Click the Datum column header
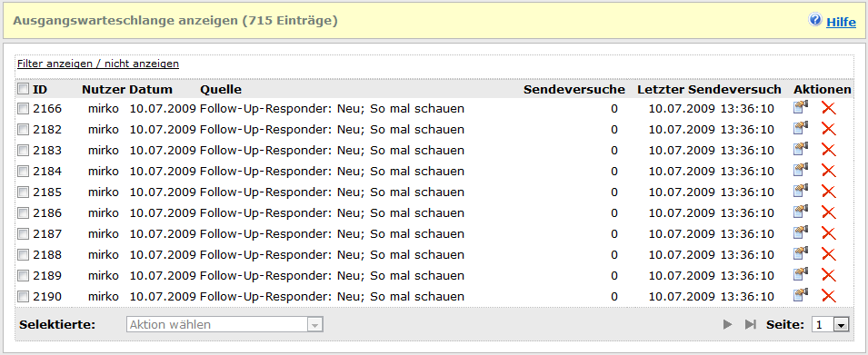This screenshot has height=355, width=868. (151, 89)
